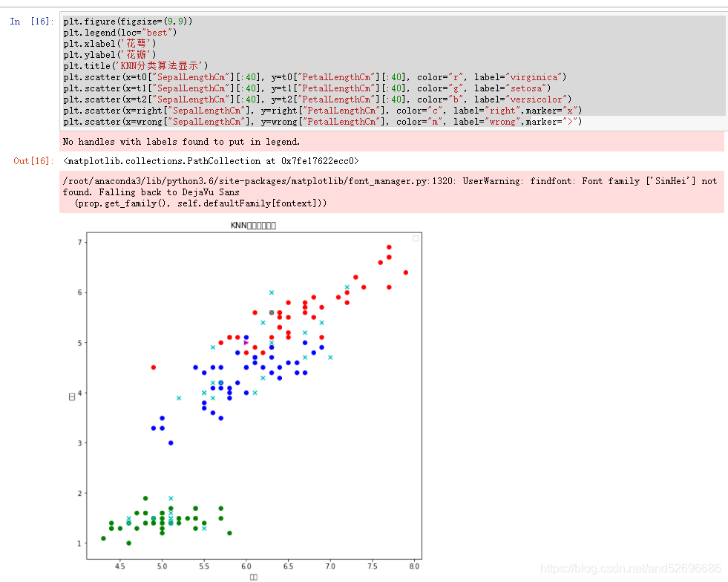
Task: Click the plot title starting with KNN
Action: click(253, 225)
